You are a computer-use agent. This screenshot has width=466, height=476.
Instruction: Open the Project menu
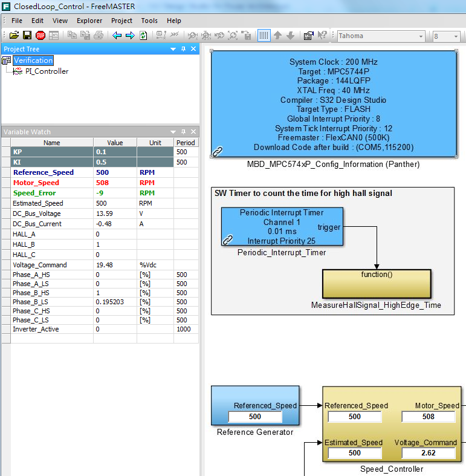[x=121, y=21]
